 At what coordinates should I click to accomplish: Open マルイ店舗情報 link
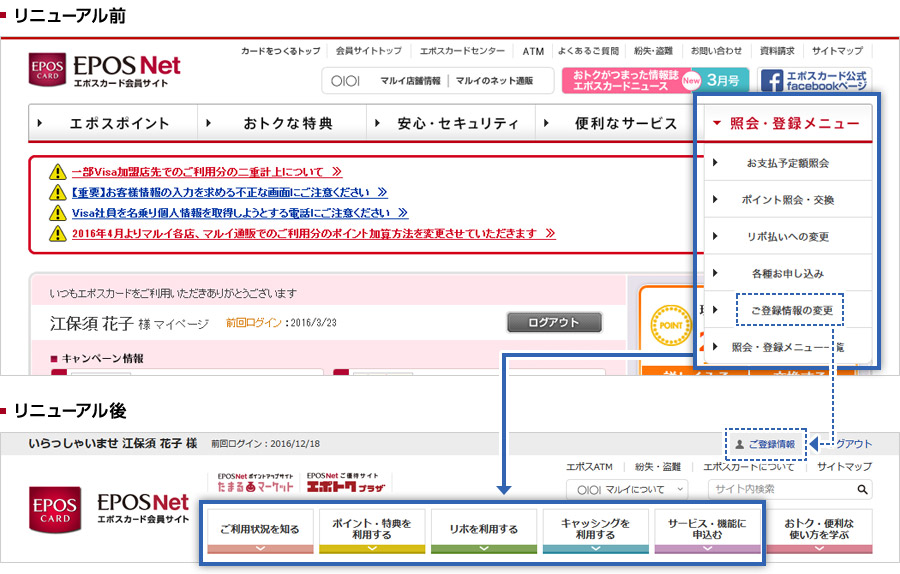410,81
